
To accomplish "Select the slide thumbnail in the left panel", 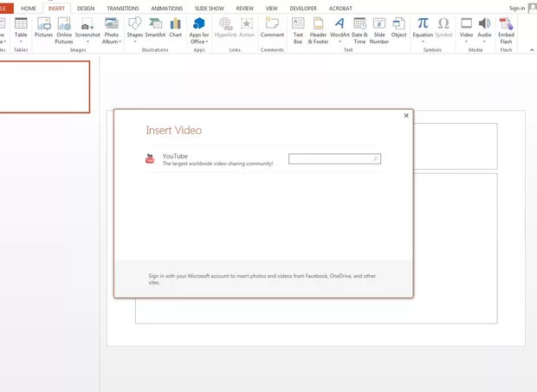I will click(x=43, y=87).
